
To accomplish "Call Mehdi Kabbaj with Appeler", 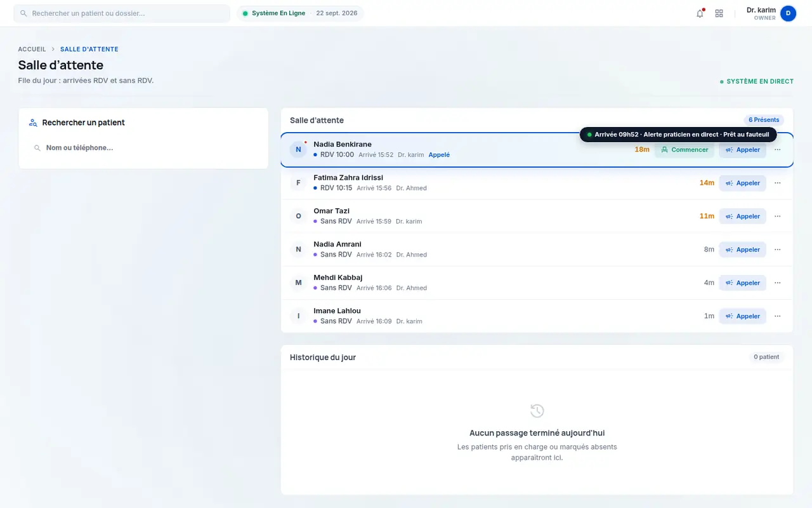I will click(742, 283).
